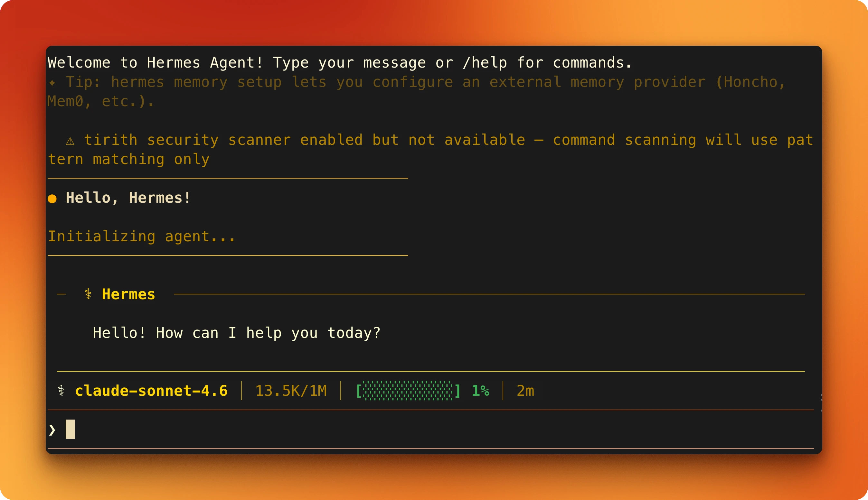868x500 pixels.
Task: Click the sparkle icon before the Tip line
Action: (52, 82)
